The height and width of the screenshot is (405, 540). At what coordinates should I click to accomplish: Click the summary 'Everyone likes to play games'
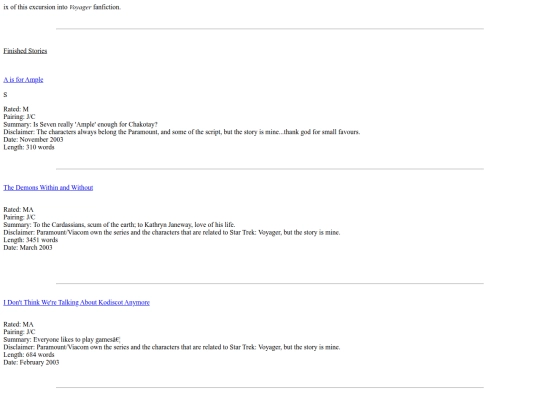click(x=62, y=340)
